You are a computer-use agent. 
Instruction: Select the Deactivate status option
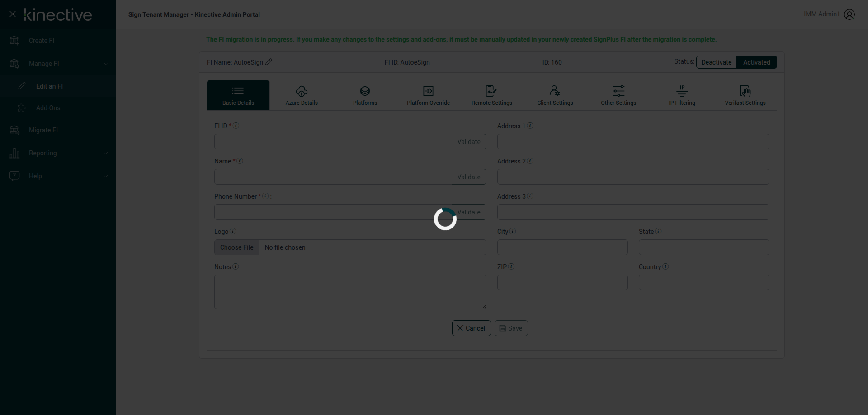(717, 62)
